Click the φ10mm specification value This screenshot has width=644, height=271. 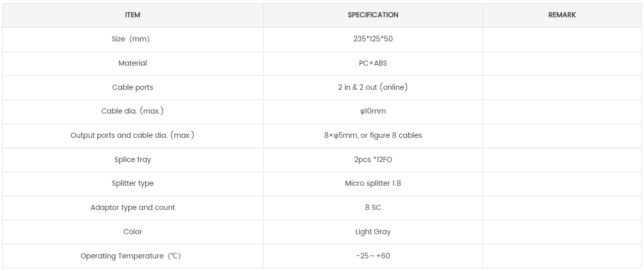(x=373, y=111)
